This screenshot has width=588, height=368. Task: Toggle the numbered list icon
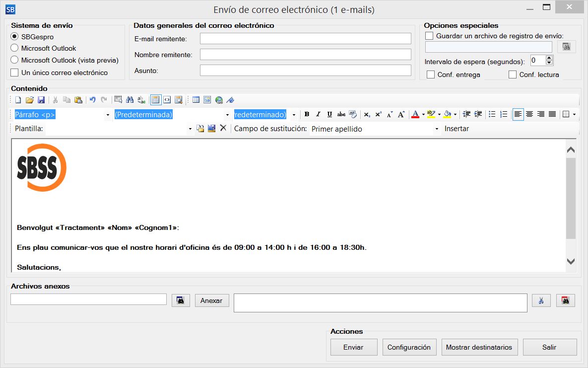click(504, 114)
